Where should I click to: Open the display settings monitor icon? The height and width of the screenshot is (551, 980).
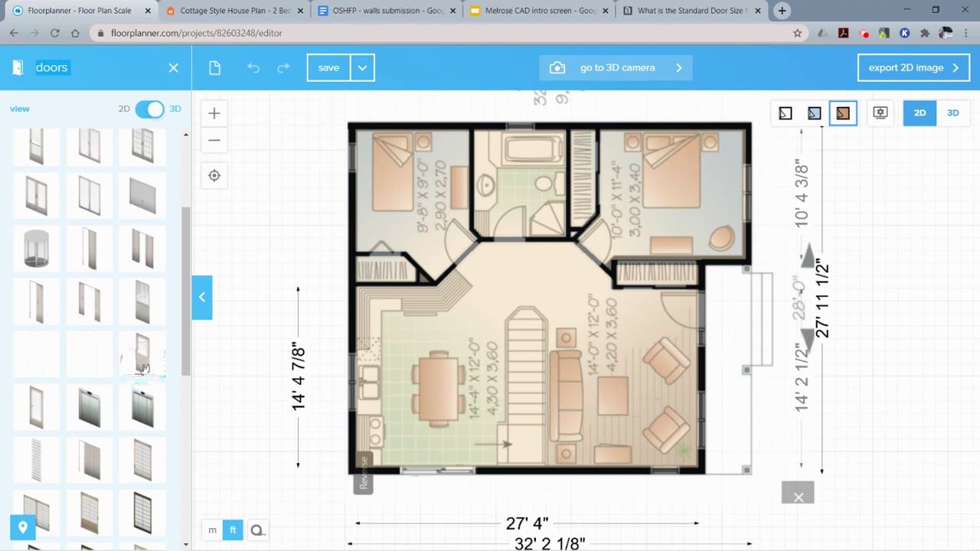click(x=880, y=112)
